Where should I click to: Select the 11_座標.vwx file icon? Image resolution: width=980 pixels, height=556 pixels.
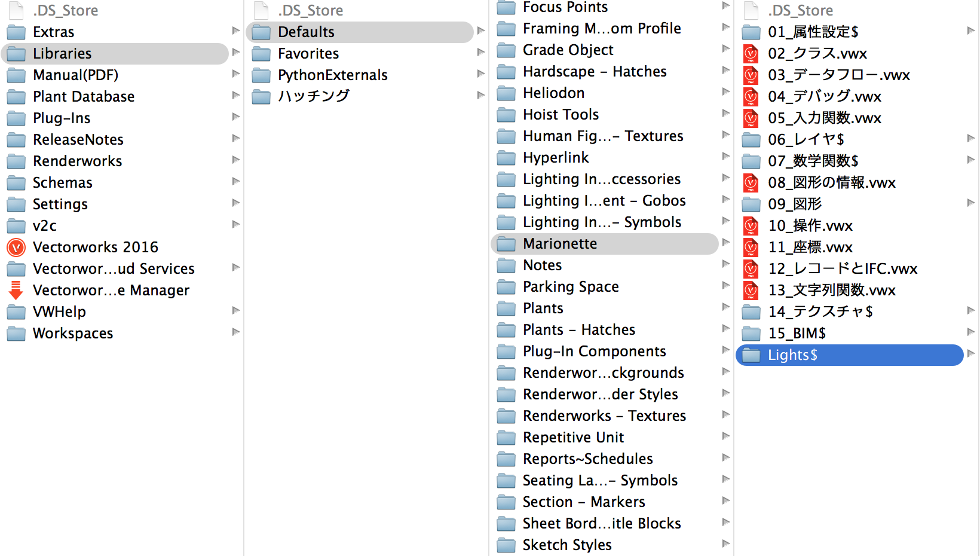tap(751, 247)
